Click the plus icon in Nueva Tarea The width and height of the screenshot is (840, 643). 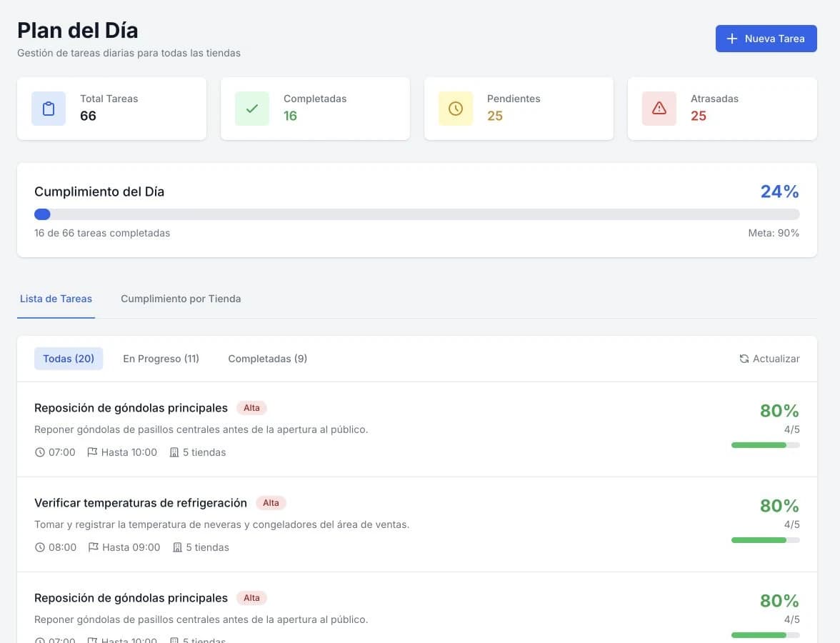[x=731, y=39]
